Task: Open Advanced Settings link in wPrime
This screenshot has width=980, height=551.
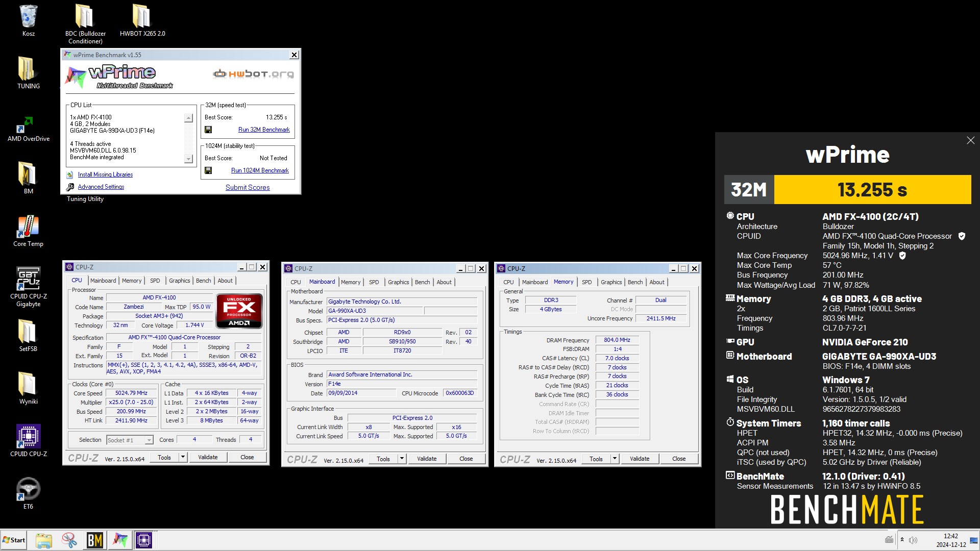Action: [x=101, y=187]
